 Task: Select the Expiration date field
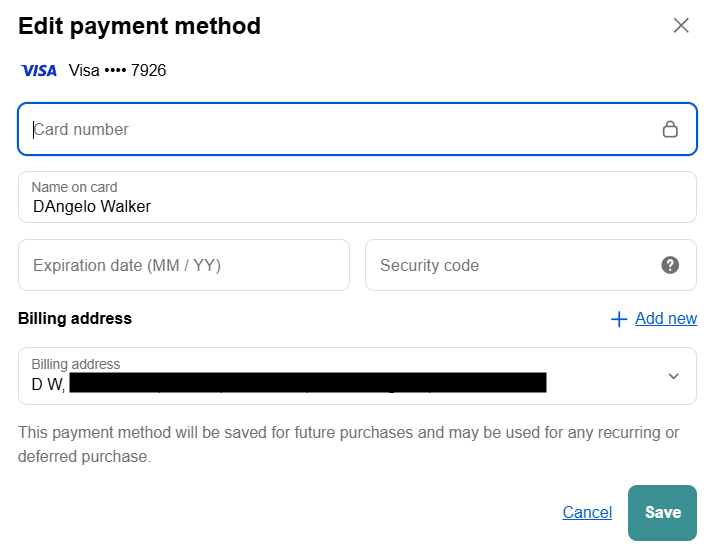click(x=184, y=265)
